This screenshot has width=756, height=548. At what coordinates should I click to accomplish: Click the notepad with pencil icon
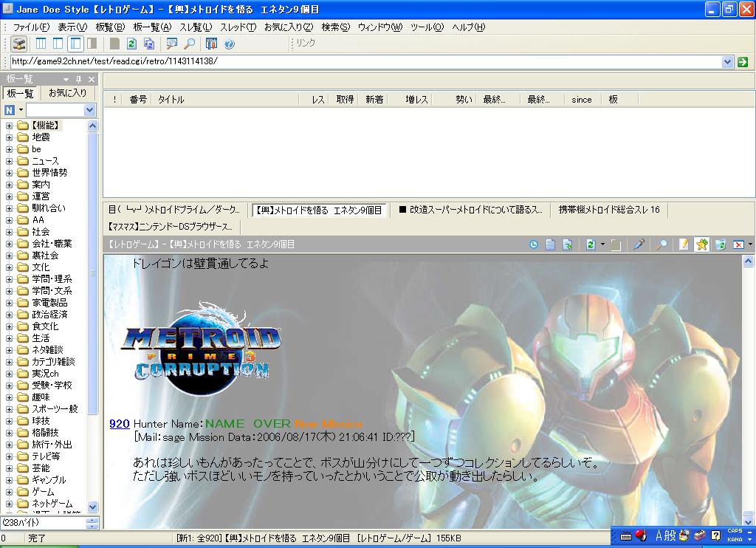click(x=684, y=244)
